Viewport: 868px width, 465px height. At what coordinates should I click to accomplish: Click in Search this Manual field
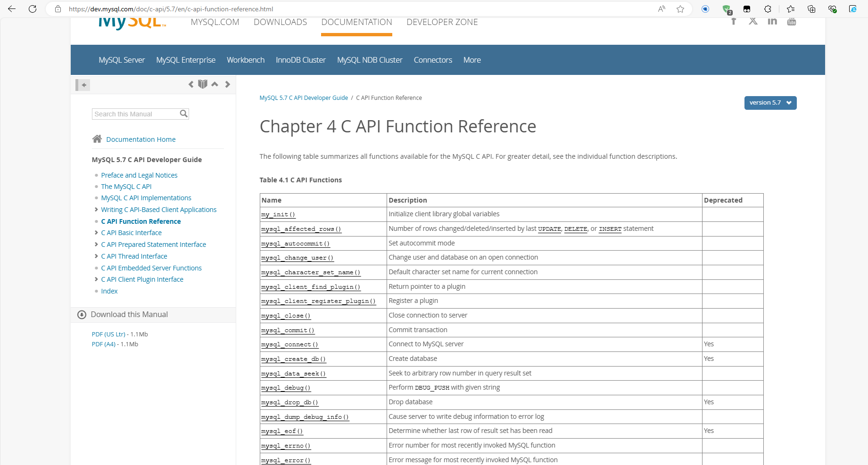[136, 114]
